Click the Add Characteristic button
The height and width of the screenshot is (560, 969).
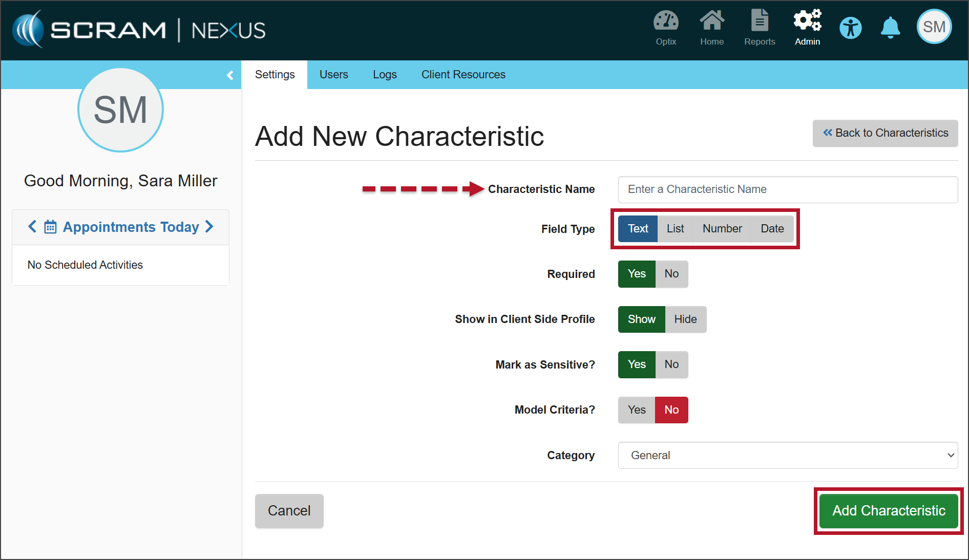889,511
